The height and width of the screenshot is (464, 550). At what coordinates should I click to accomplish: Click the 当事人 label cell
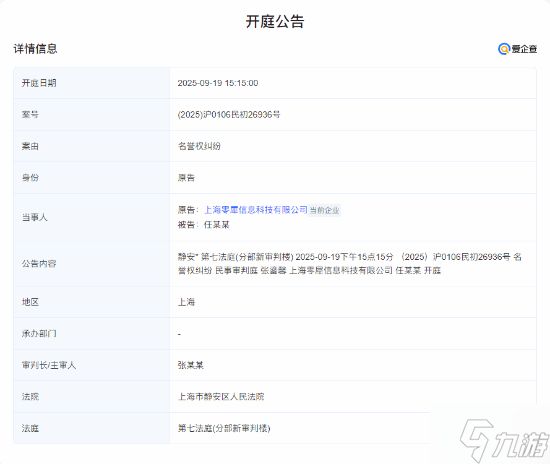point(92,217)
